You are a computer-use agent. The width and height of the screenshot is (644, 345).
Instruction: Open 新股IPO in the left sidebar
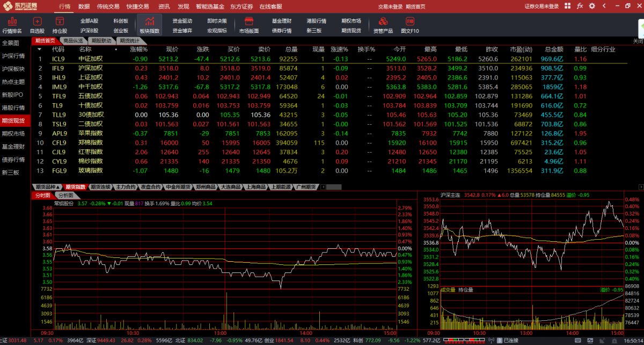(x=13, y=95)
